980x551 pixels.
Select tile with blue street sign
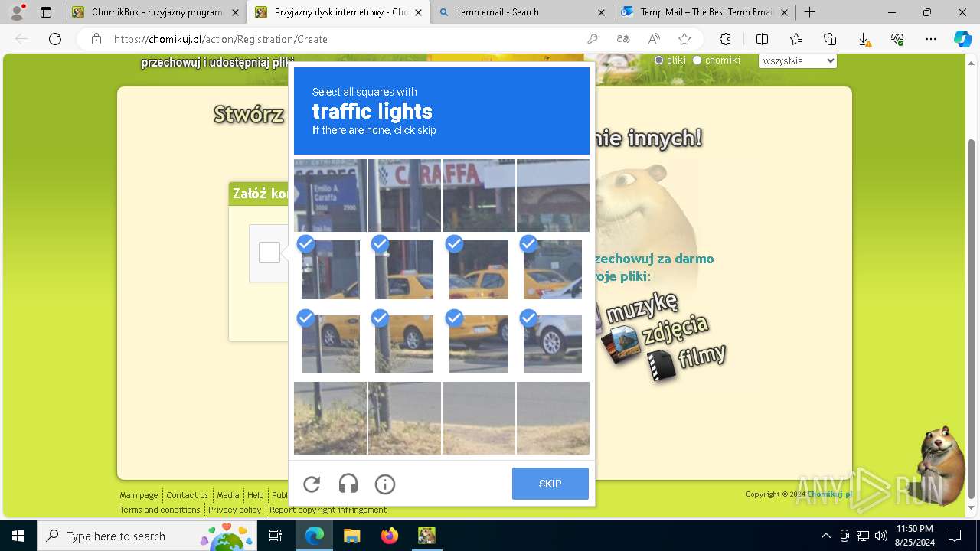coord(330,195)
